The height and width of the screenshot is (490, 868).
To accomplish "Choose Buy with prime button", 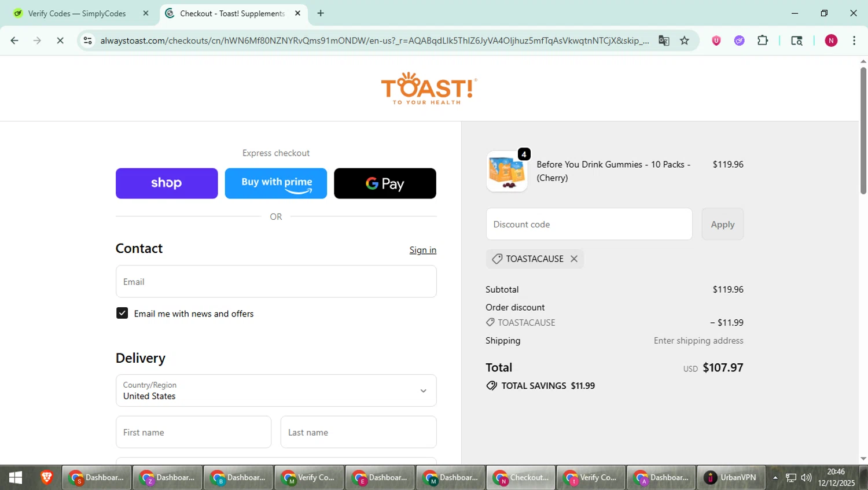I will [x=276, y=183].
